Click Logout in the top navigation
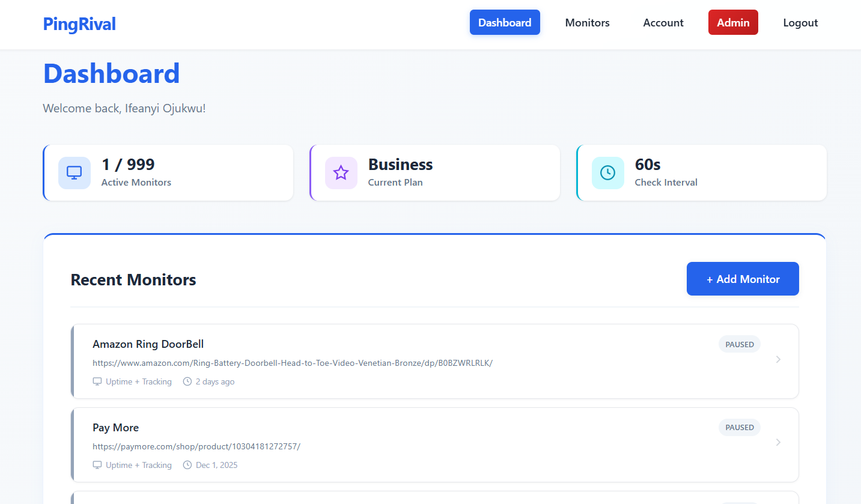The height and width of the screenshot is (504, 861). [x=800, y=22]
